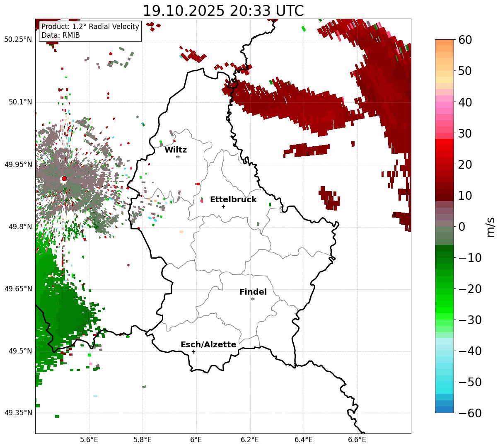Click the 6.6°E longitude label
The height and width of the screenshot is (448, 500).
click(357, 439)
